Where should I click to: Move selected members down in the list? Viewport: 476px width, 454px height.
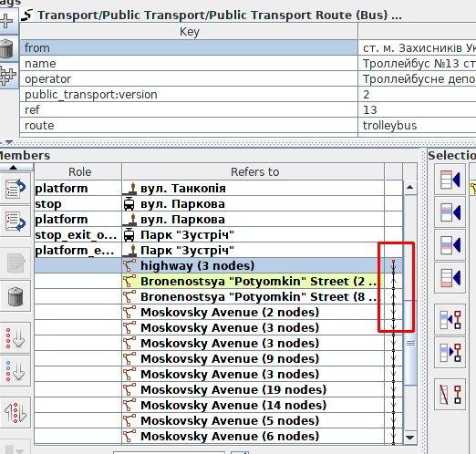pos(15,221)
